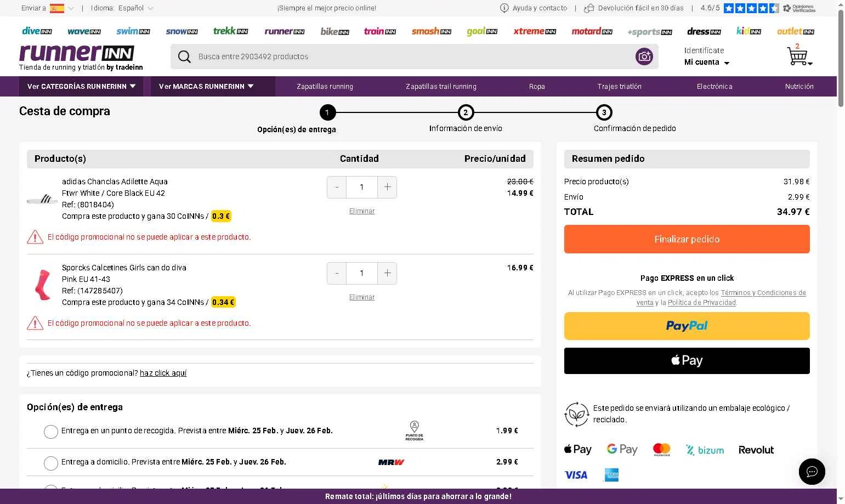Viewport: 845px width, 504px height.
Task: Open the outletinn store logo link
Action: [x=796, y=31]
